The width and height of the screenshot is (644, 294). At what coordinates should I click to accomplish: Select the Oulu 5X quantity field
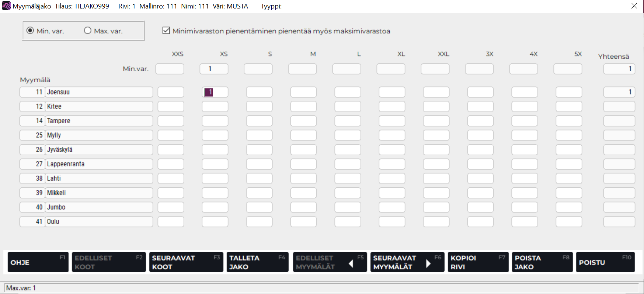pos(569,222)
